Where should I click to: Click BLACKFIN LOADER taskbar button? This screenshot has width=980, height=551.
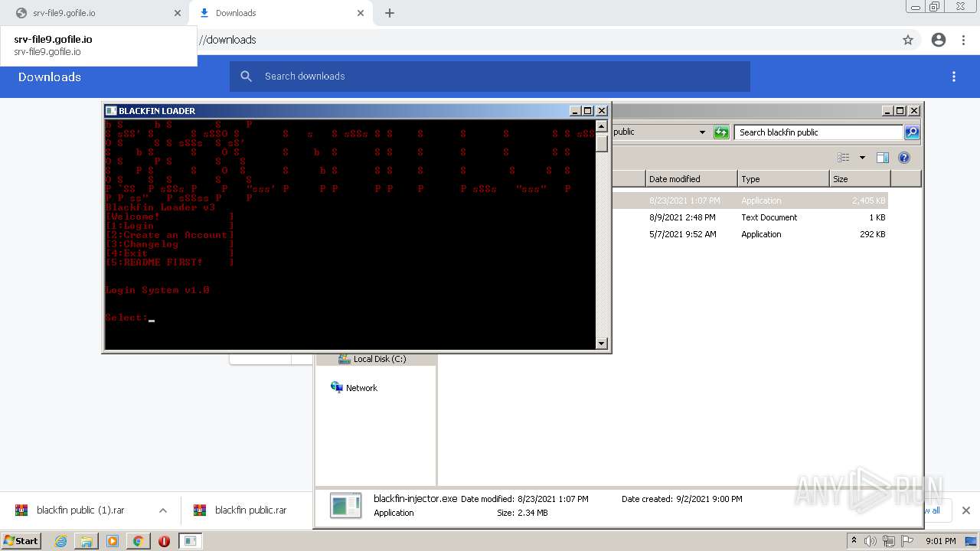coord(190,541)
